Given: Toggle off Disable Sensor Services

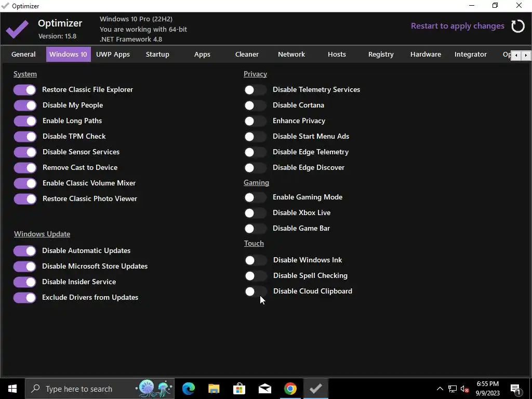Looking at the screenshot, I should tap(25, 152).
